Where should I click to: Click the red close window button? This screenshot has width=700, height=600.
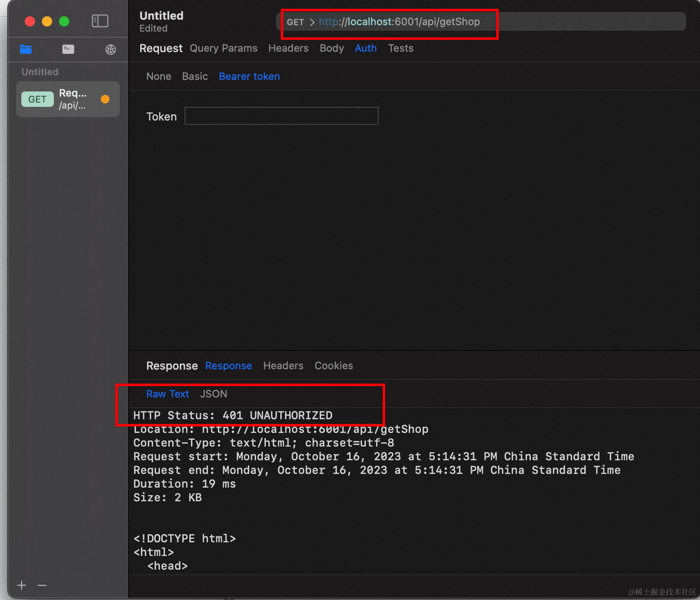click(x=30, y=21)
